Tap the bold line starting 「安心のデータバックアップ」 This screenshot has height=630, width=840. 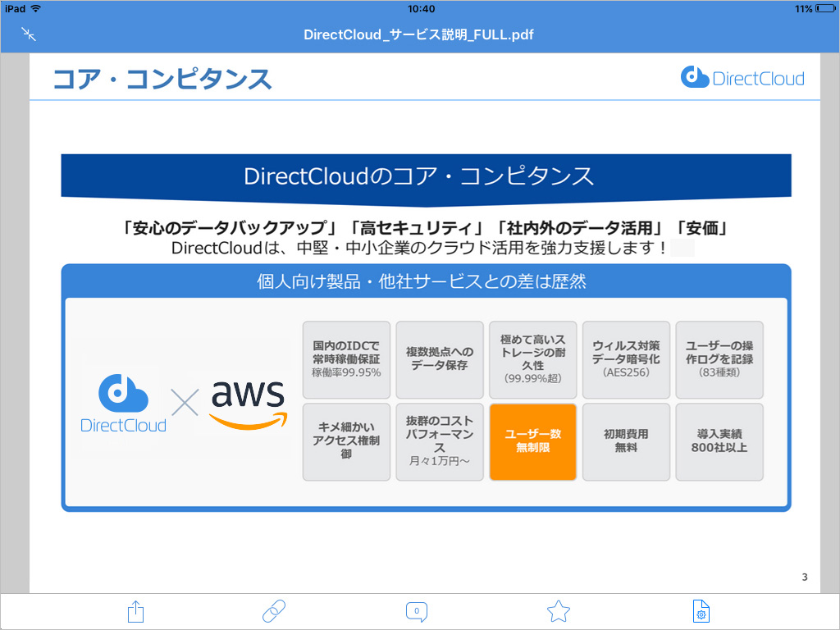point(426,228)
